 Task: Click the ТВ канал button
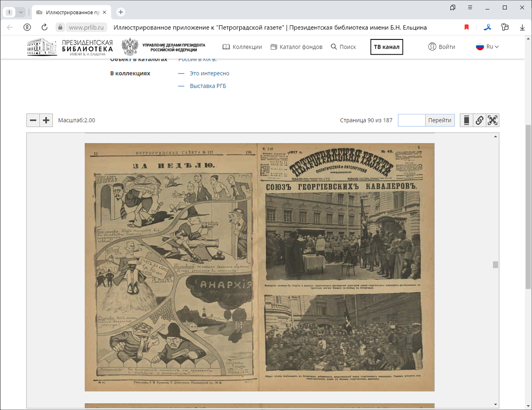click(x=387, y=47)
